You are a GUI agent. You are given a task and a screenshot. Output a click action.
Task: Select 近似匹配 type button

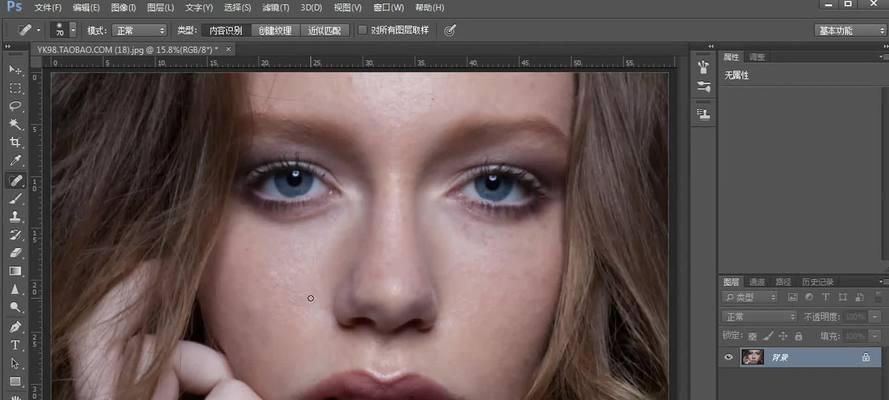point(325,31)
